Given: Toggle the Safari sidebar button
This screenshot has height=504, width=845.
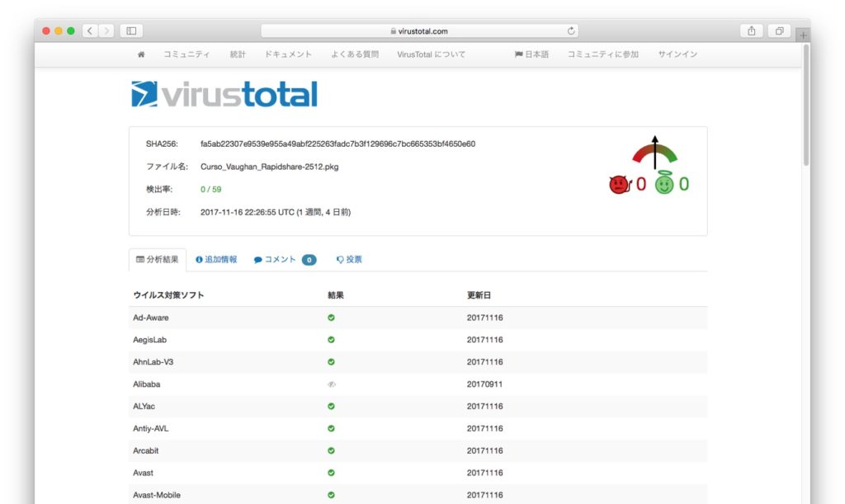Looking at the screenshot, I should tap(130, 31).
